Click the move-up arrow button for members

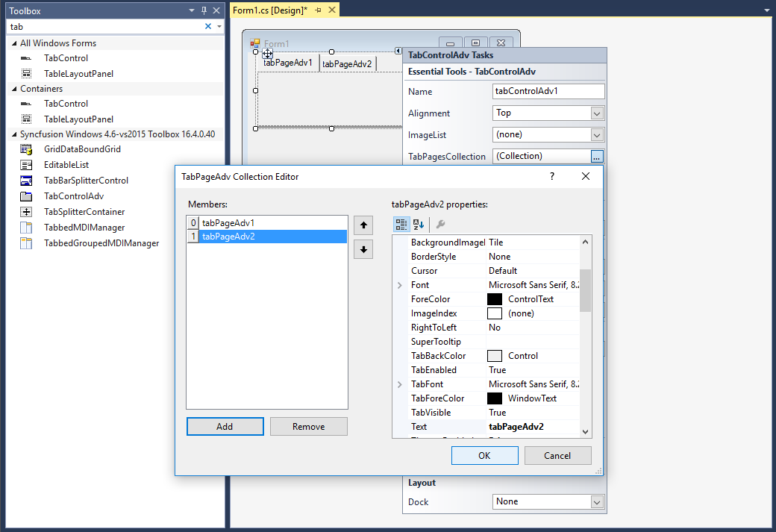coord(363,225)
